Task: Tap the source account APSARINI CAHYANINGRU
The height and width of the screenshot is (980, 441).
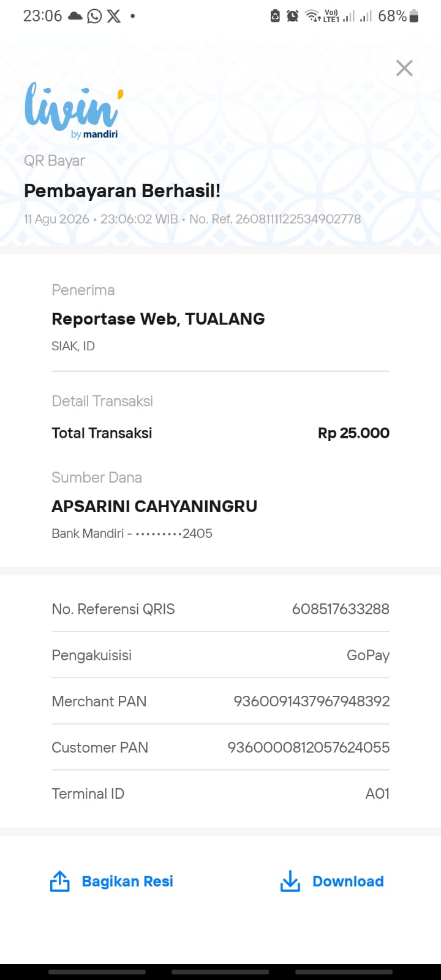Action: pyautogui.click(x=154, y=506)
